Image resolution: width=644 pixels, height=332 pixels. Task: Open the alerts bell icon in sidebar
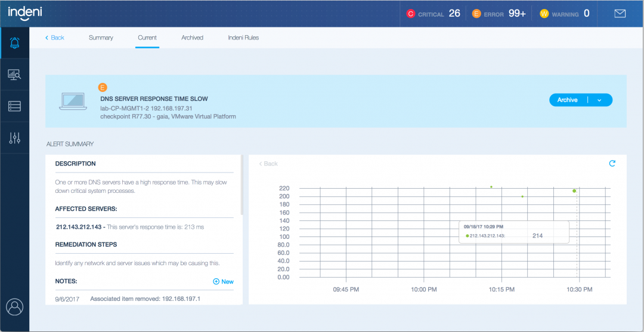coord(14,43)
